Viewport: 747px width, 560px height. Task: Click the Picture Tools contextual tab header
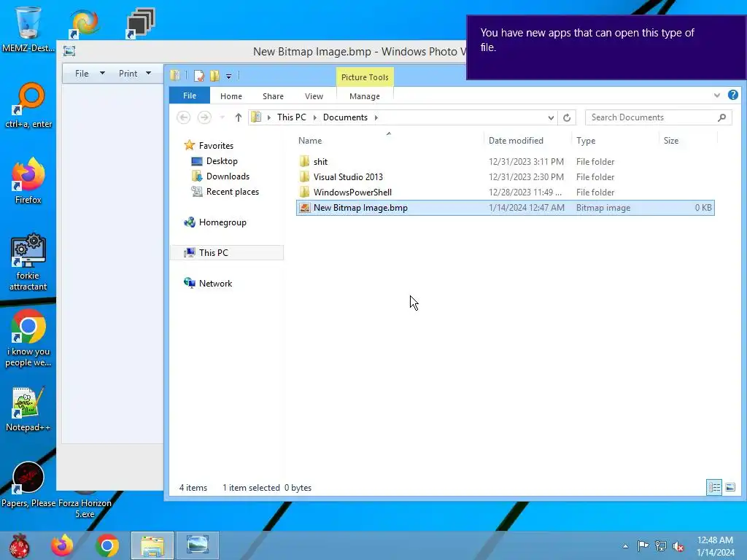point(365,77)
